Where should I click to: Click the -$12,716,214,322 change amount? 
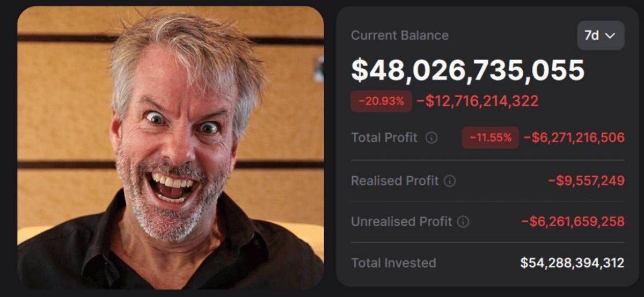click(x=478, y=101)
